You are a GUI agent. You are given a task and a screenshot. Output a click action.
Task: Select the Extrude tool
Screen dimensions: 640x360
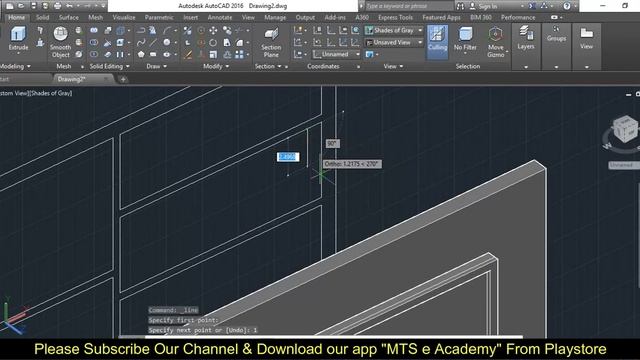18,39
